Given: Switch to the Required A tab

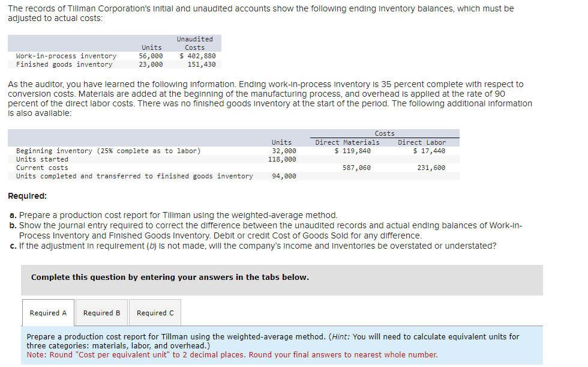Looking at the screenshot, I should point(48,312).
